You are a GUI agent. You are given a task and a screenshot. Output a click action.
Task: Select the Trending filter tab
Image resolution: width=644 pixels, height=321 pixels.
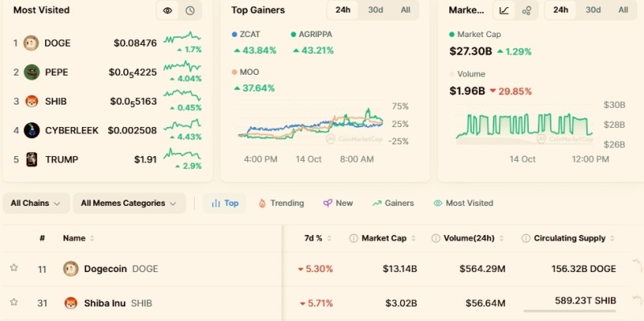coord(281,204)
